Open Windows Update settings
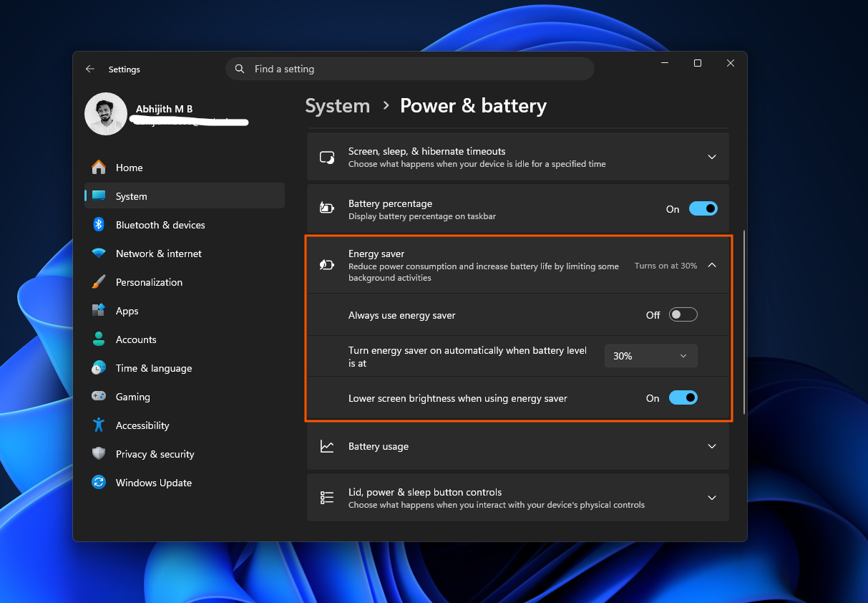Viewport: 868px width, 603px height. pyautogui.click(x=185, y=483)
